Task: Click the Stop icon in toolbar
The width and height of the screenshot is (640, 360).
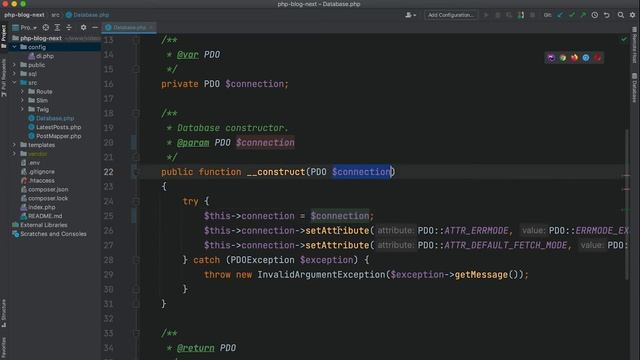Action: (x=532, y=15)
